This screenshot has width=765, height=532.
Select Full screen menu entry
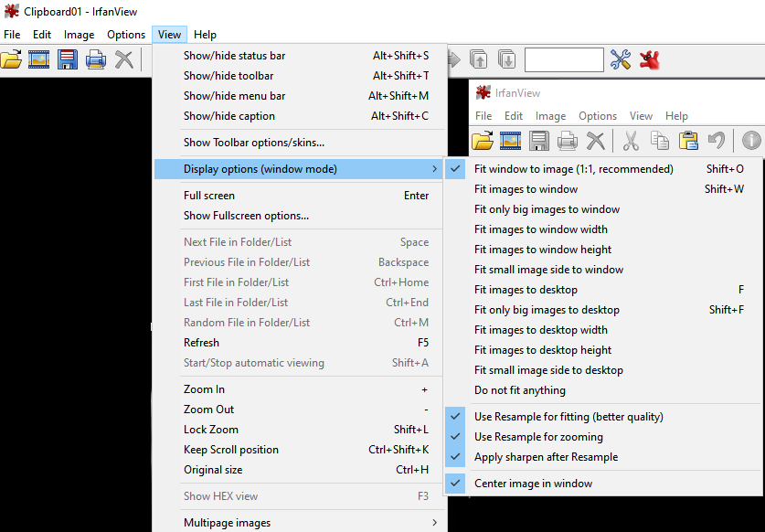[x=299, y=196]
